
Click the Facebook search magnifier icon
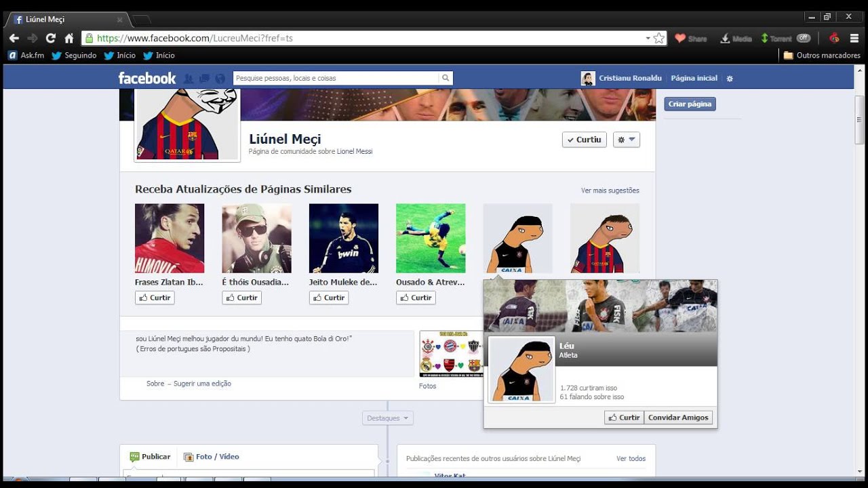click(x=446, y=78)
